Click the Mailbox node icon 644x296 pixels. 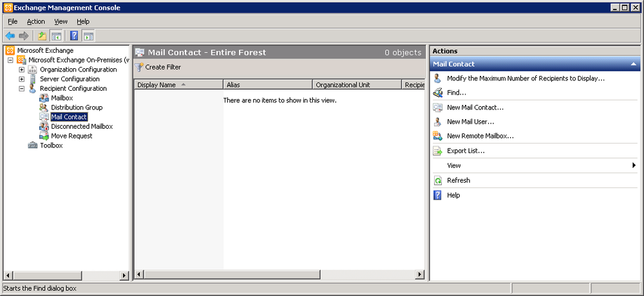tap(44, 98)
